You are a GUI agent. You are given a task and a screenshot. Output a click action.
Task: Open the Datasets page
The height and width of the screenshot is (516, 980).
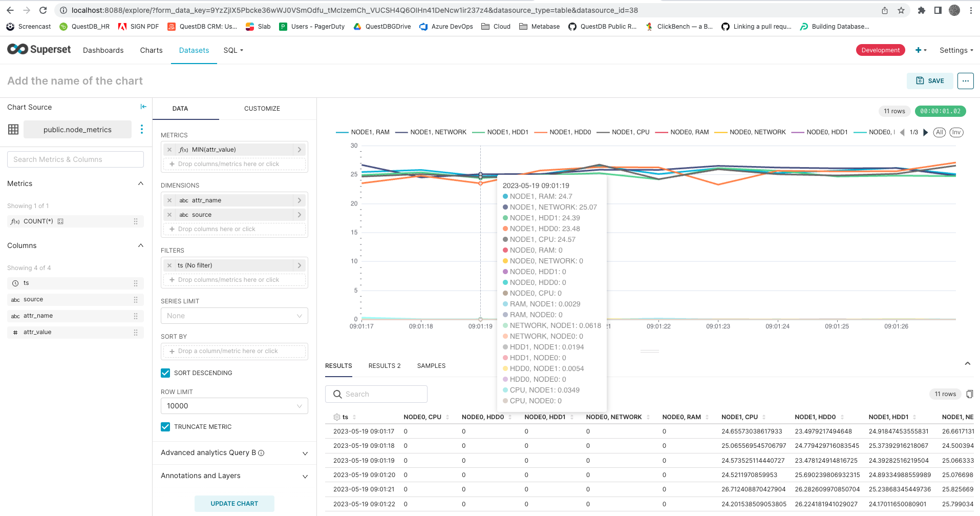tap(194, 50)
